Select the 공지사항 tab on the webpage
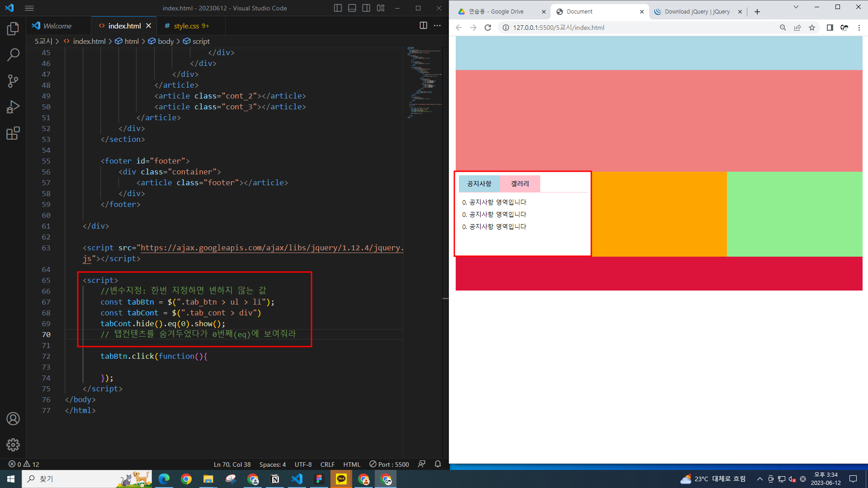The image size is (868, 488). [479, 183]
